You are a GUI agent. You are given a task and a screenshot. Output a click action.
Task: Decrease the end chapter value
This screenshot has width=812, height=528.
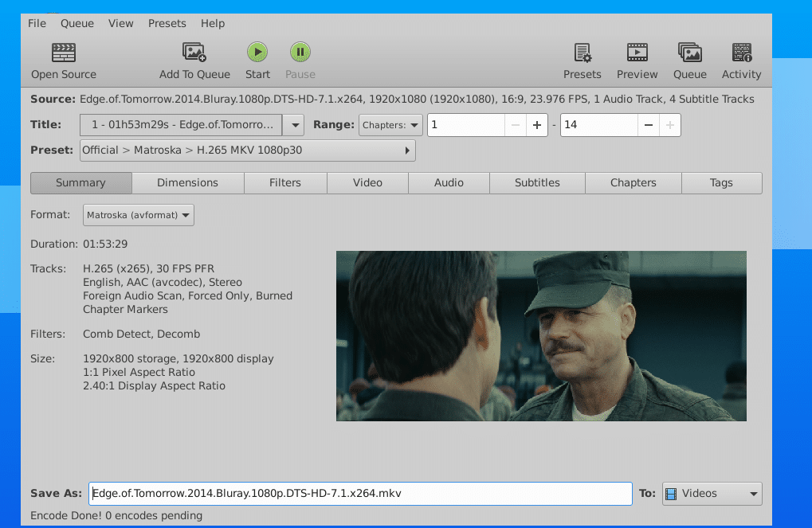[649, 125]
